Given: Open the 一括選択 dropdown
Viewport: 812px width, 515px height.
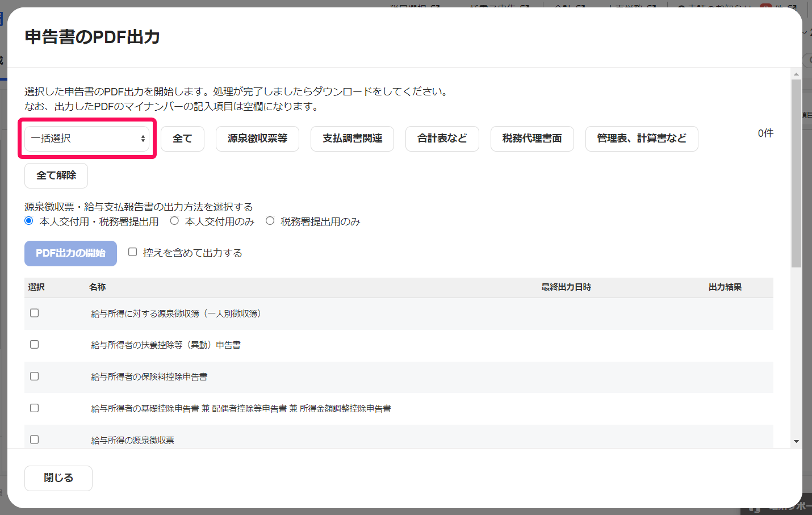Looking at the screenshot, I should click(87, 139).
